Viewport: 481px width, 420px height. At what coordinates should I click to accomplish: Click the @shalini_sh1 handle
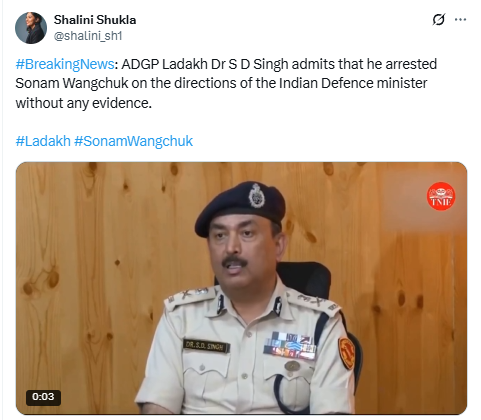(88, 35)
